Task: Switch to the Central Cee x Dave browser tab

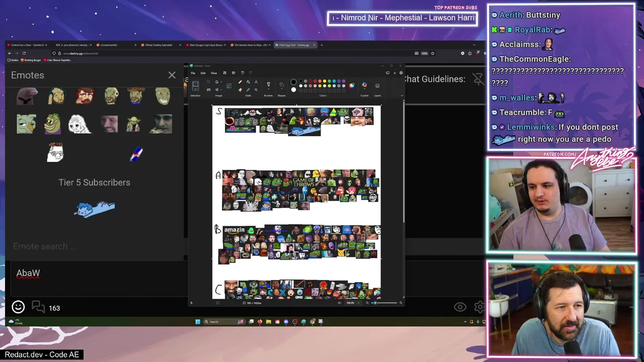Action: 26,45
